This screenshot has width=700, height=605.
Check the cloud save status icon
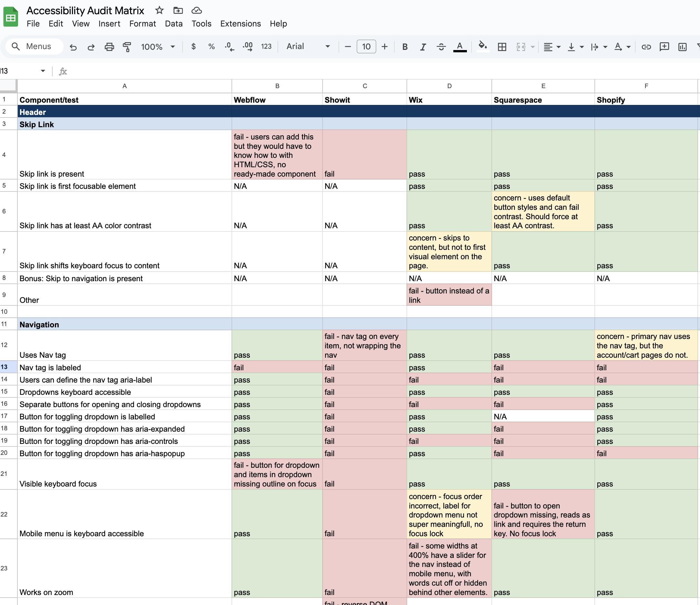[197, 10]
